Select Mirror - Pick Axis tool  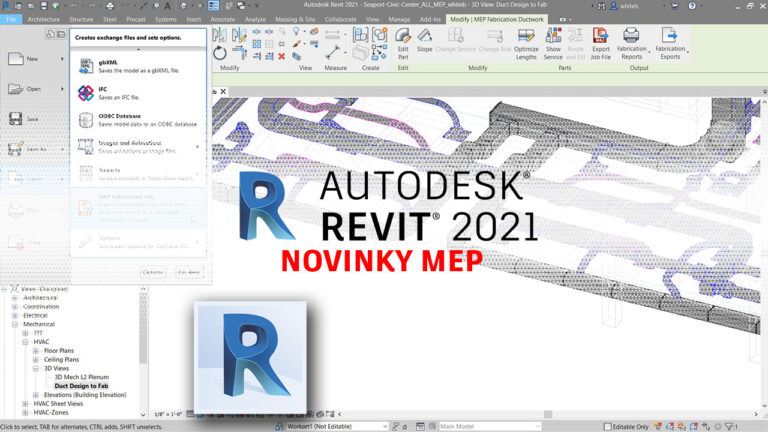(219, 34)
